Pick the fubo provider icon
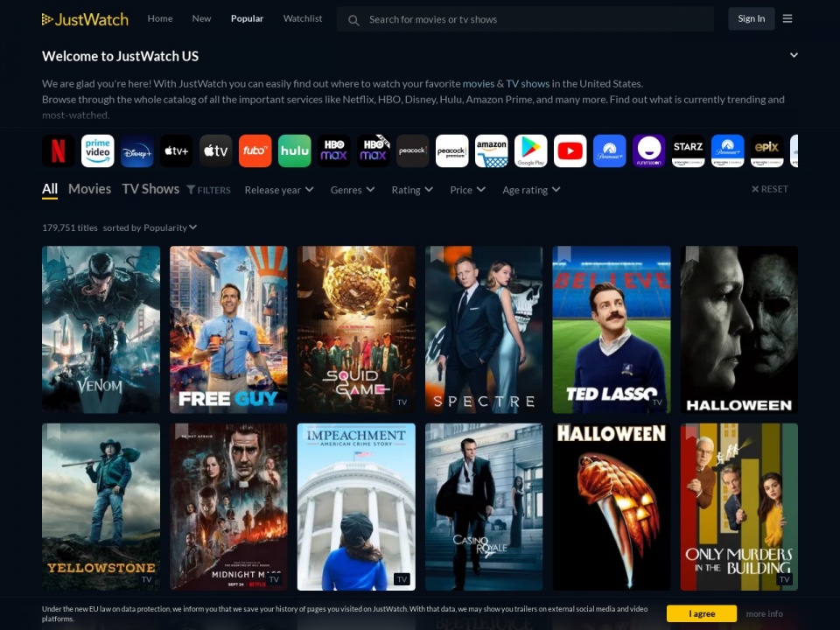Screen dimensions: 840x630 point(255,151)
